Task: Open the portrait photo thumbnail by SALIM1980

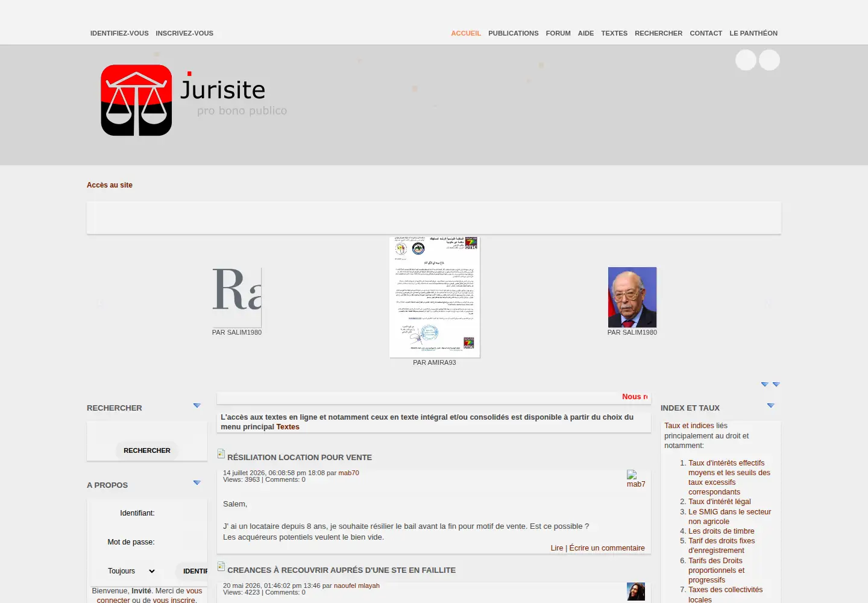Action: 632,297
